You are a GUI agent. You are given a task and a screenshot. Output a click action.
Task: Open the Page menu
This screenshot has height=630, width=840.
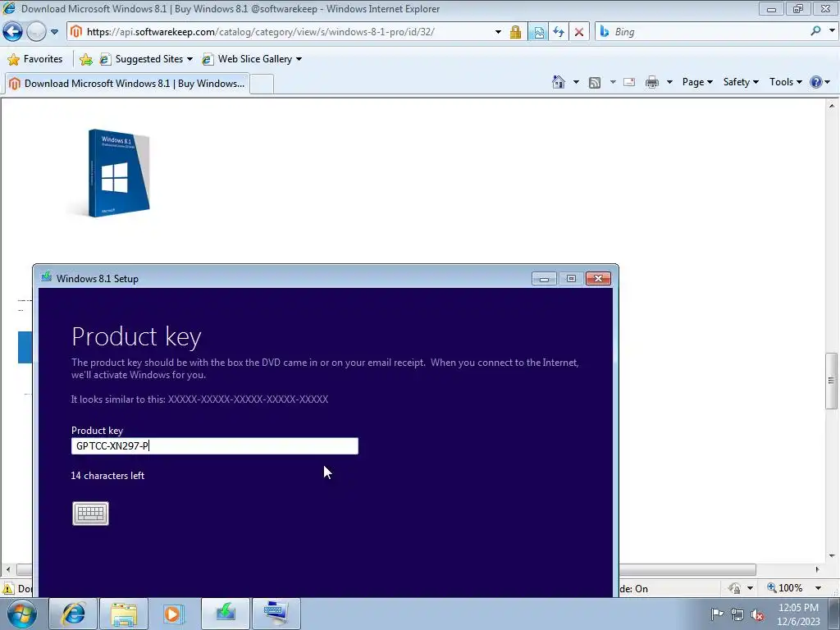point(697,82)
